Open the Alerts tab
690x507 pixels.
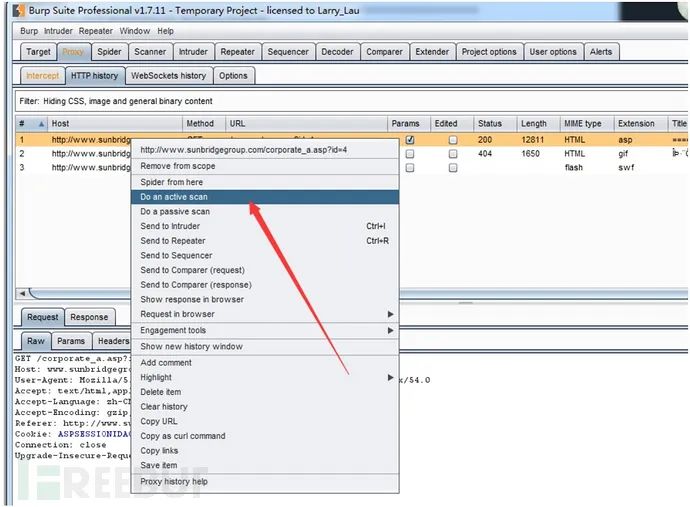(601, 52)
